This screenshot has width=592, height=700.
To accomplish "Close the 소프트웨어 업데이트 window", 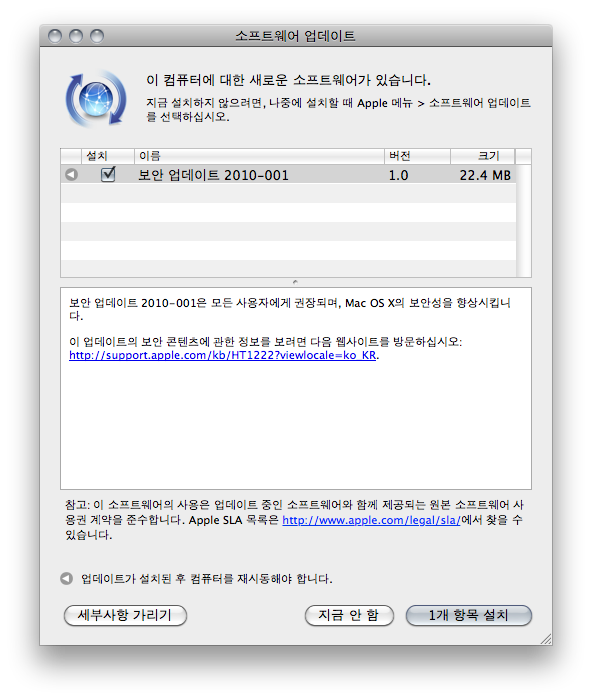I will (x=55, y=36).
